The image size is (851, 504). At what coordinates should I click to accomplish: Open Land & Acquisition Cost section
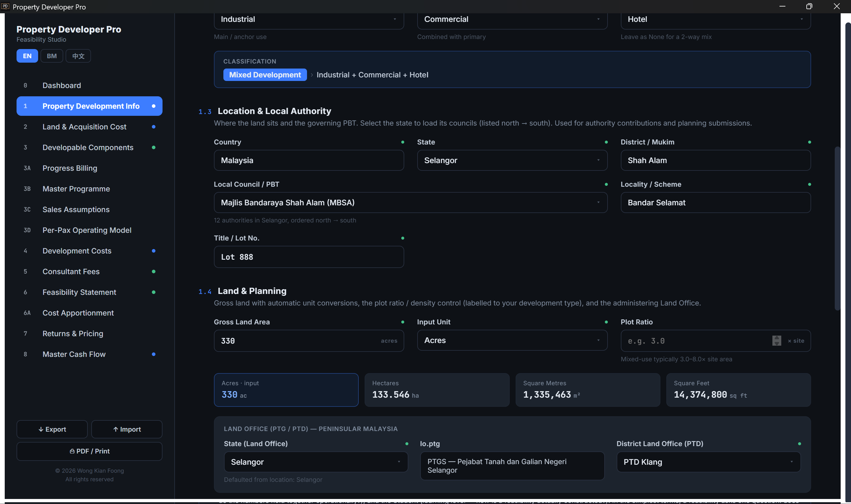(89, 127)
